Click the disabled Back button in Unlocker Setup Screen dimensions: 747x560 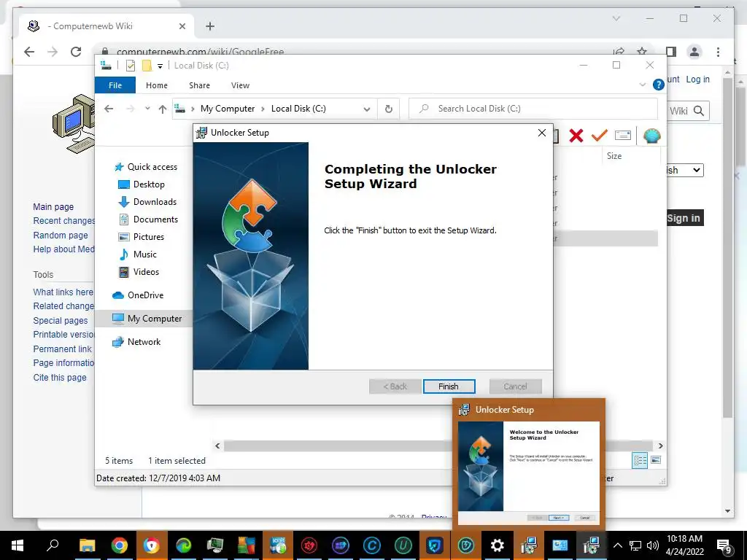[395, 386]
